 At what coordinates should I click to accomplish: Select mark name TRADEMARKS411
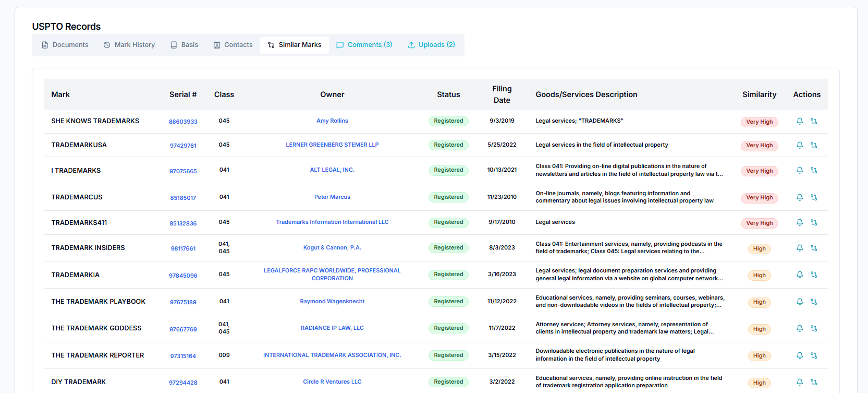point(79,222)
